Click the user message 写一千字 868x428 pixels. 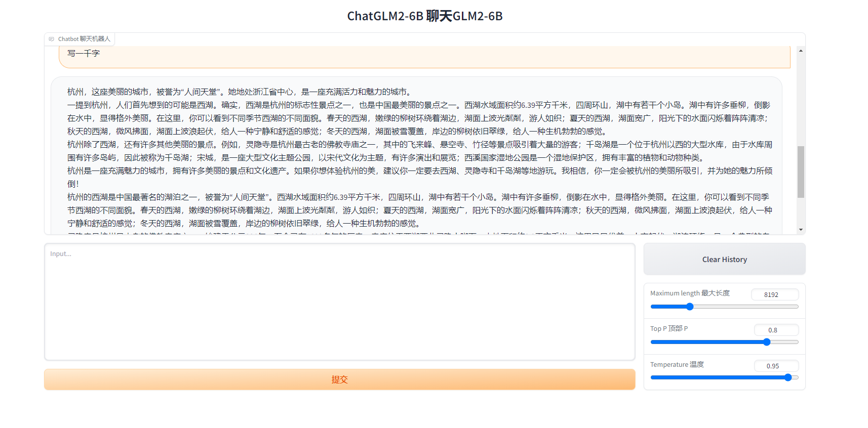[x=84, y=53]
